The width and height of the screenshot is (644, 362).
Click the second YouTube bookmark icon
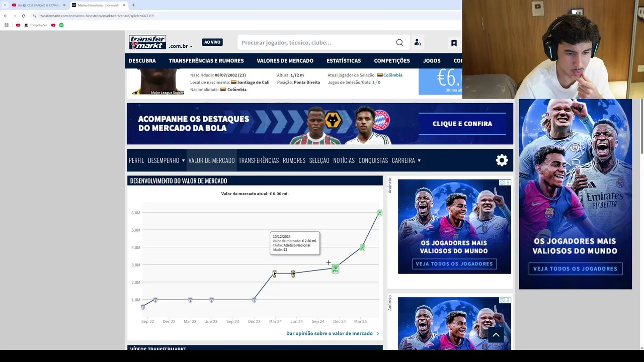pos(53,25)
